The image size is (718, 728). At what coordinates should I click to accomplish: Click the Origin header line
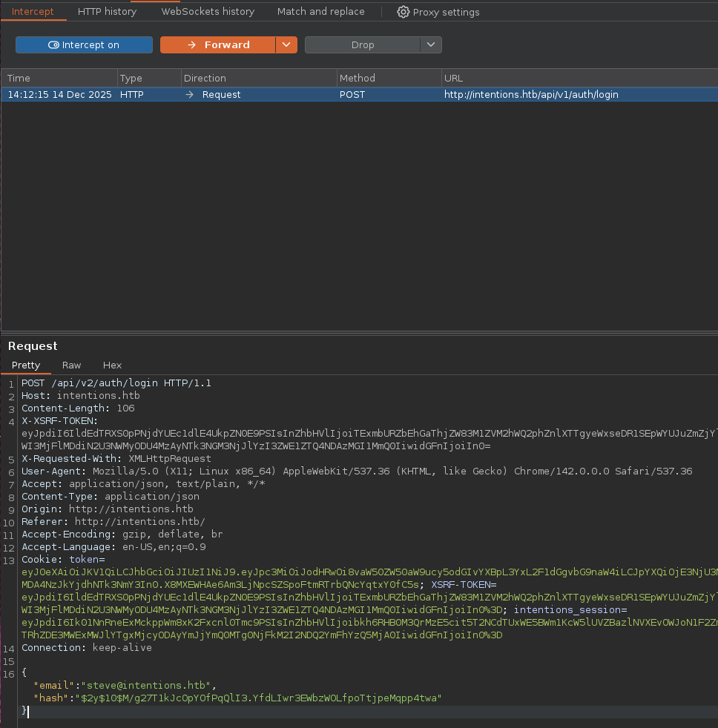click(x=108, y=509)
